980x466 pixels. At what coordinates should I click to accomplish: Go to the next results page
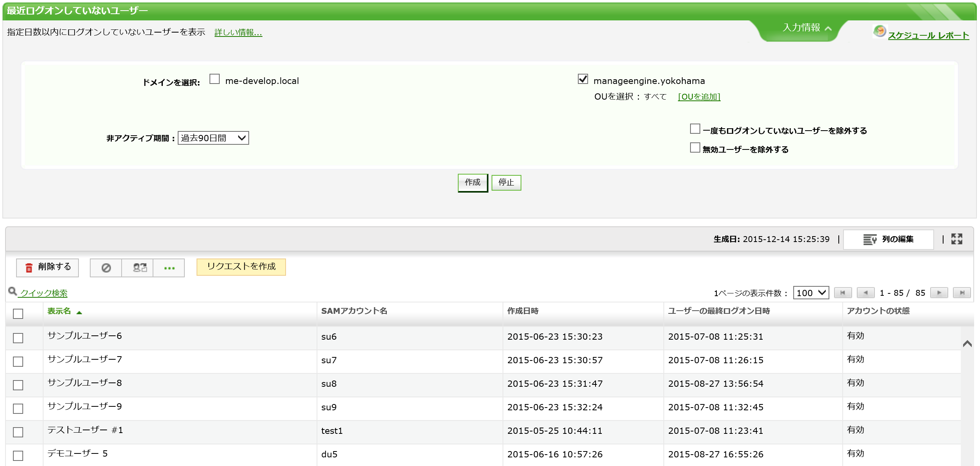click(x=939, y=293)
